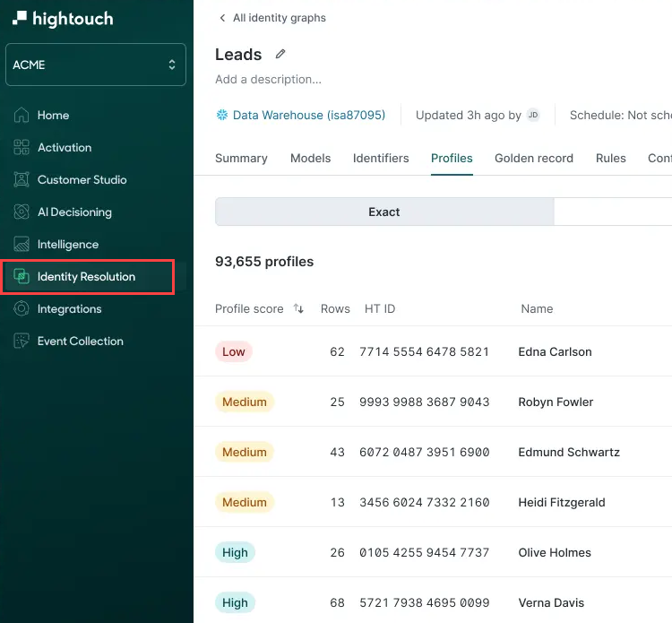Navigate to AI Decisioning label

click(x=74, y=212)
